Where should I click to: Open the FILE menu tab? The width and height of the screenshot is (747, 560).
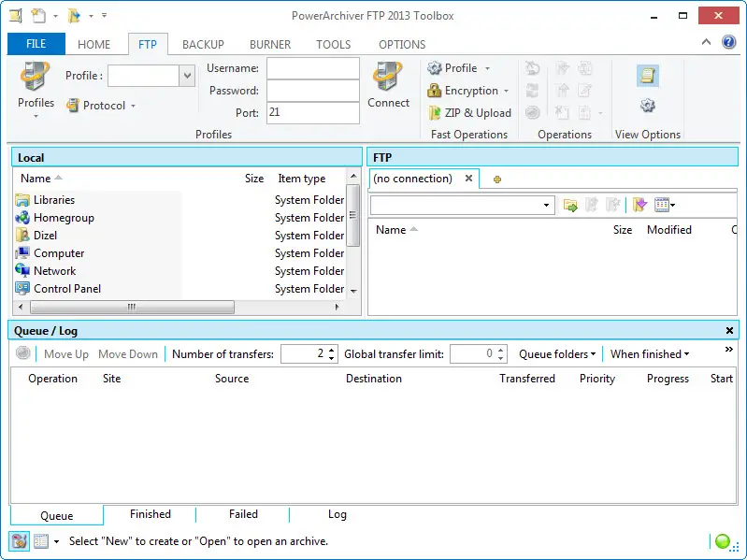point(36,44)
